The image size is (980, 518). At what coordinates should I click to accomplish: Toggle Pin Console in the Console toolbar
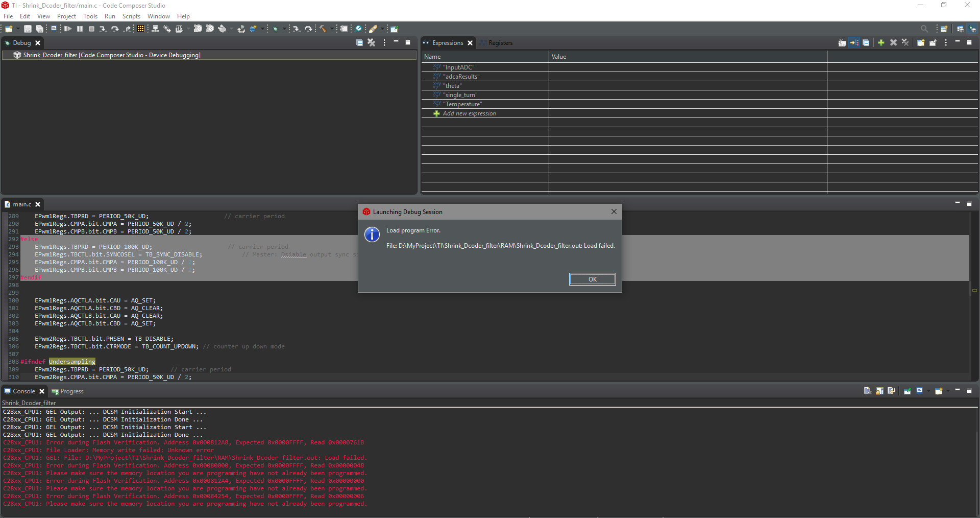tap(908, 391)
